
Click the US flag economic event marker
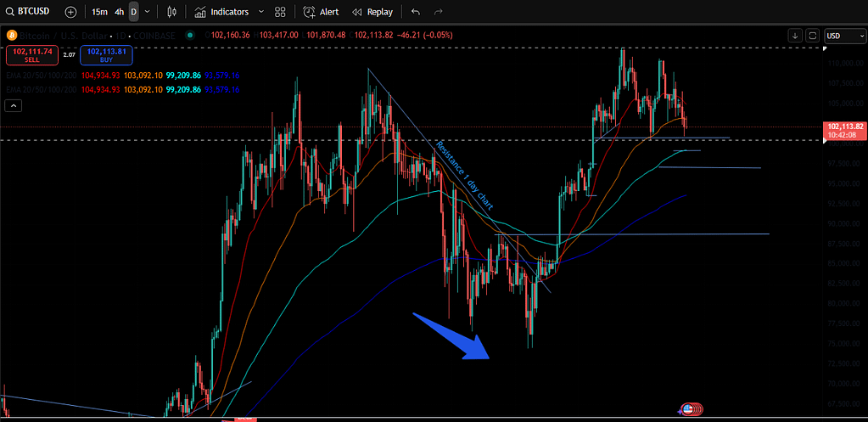[x=688, y=409]
